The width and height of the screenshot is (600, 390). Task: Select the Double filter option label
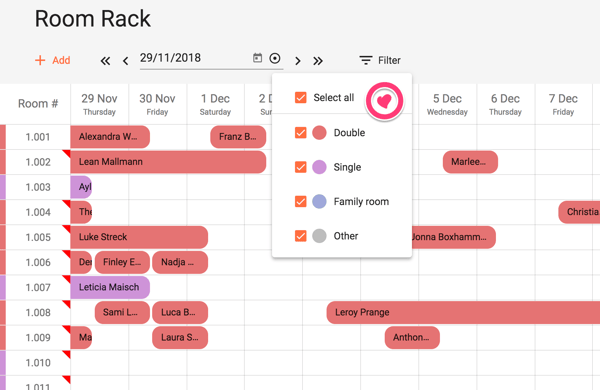point(349,133)
